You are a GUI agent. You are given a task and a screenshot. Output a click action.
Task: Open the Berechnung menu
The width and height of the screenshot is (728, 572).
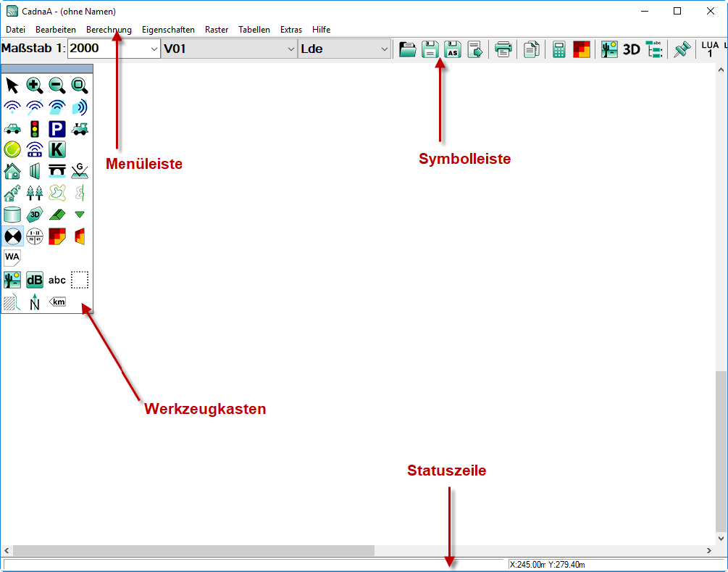point(109,29)
